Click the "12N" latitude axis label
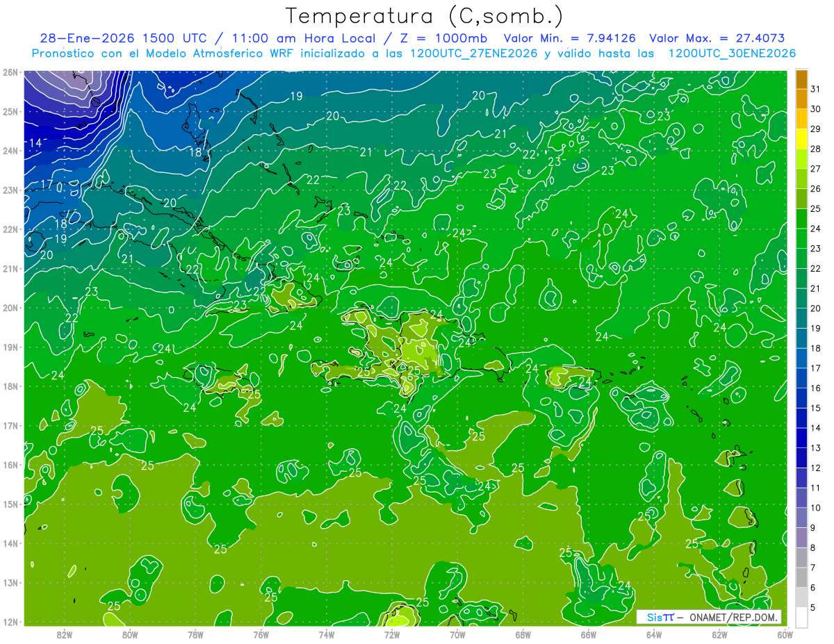The width and height of the screenshot is (834, 644). [10, 622]
